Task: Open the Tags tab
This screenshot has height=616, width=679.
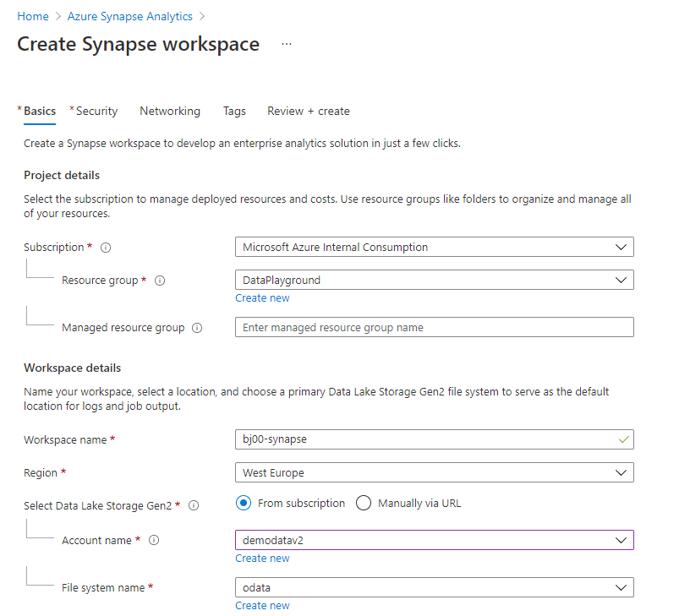Action: pyautogui.click(x=234, y=112)
